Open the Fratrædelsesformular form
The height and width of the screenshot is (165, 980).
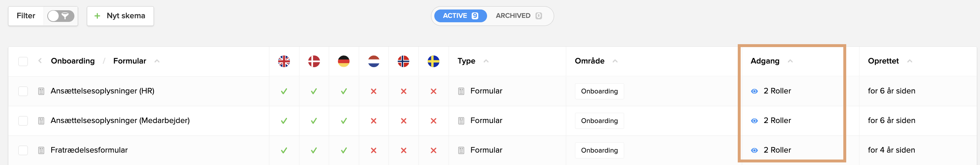pos(89,150)
